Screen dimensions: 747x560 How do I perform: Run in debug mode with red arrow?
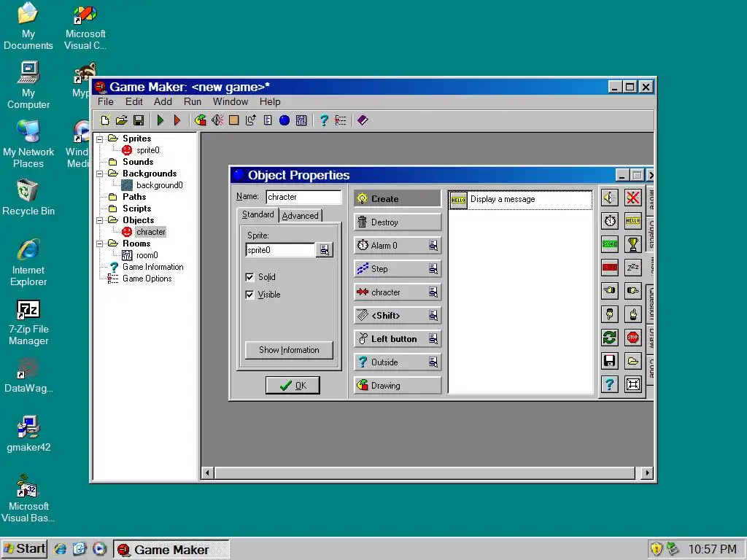(x=177, y=120)
